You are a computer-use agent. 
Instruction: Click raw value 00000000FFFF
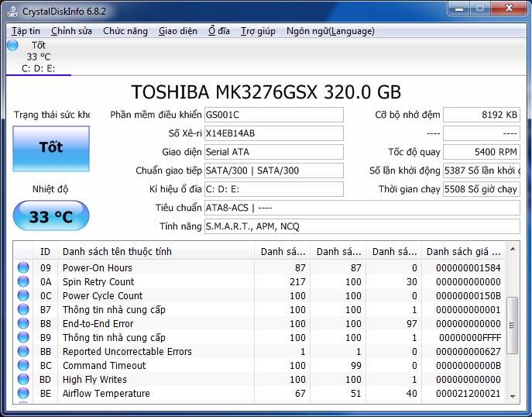(470, 337)
